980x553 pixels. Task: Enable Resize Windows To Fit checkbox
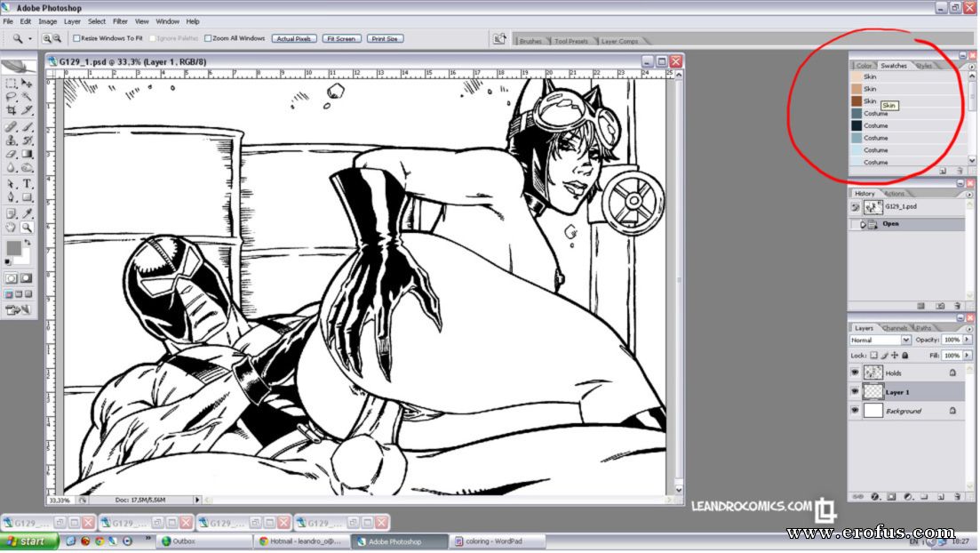point(76,39)
